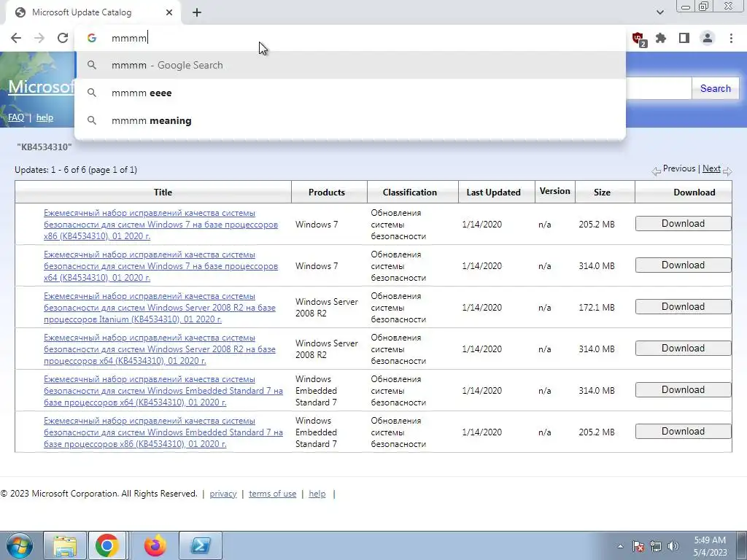
Task: Open the Embedded Standard 7 x64 update link
Action: tap(163, 391)
